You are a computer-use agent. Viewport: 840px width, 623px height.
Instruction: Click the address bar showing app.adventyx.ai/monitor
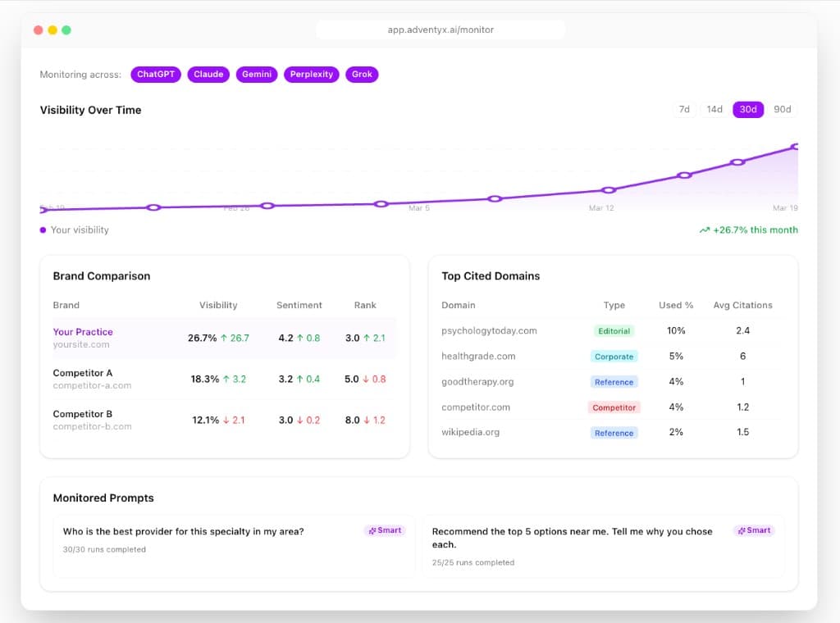(x=441, y=30)
